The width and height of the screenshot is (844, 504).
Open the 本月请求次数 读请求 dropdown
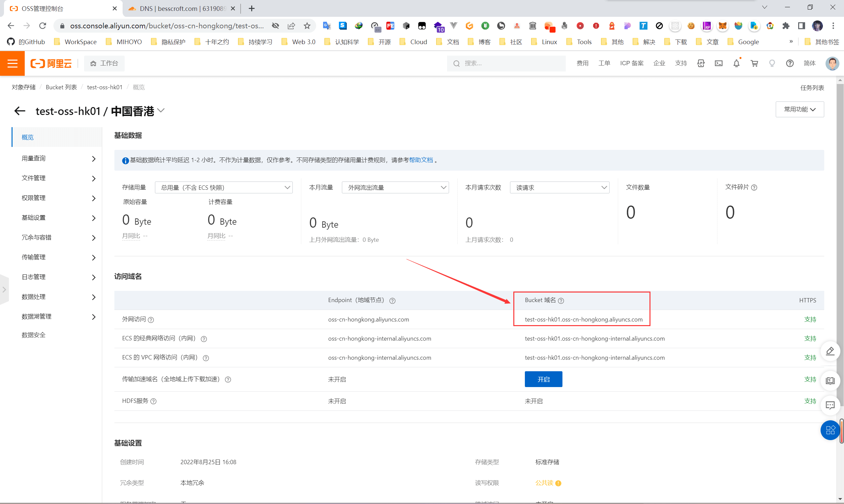(559, 187)
